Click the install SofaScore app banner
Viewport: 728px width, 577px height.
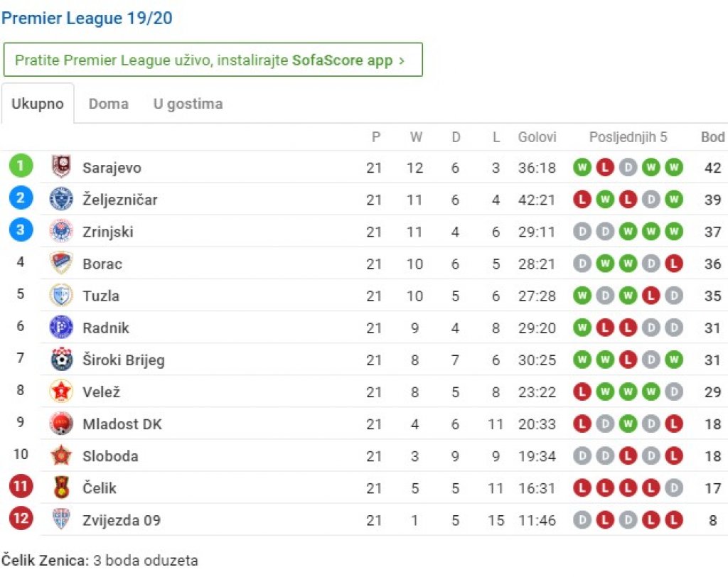[x=213, y=60]
